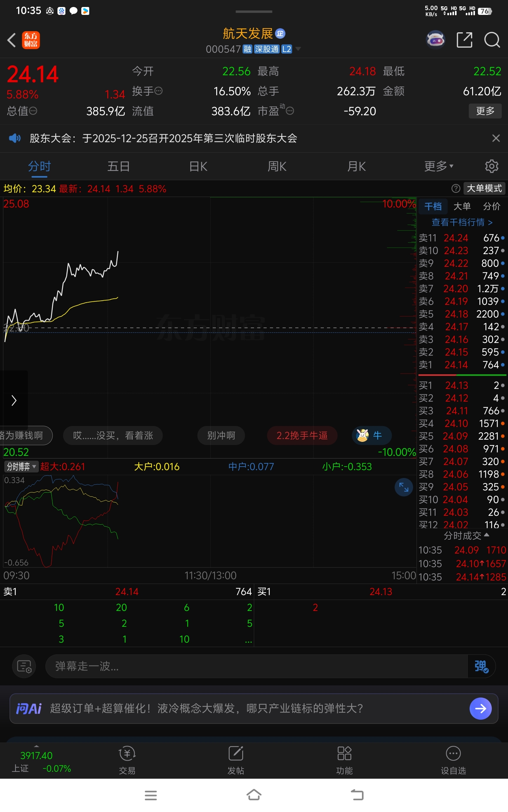Open the 交易 trade icon
The width and height of the screenshot is (508, 812).
127,761
